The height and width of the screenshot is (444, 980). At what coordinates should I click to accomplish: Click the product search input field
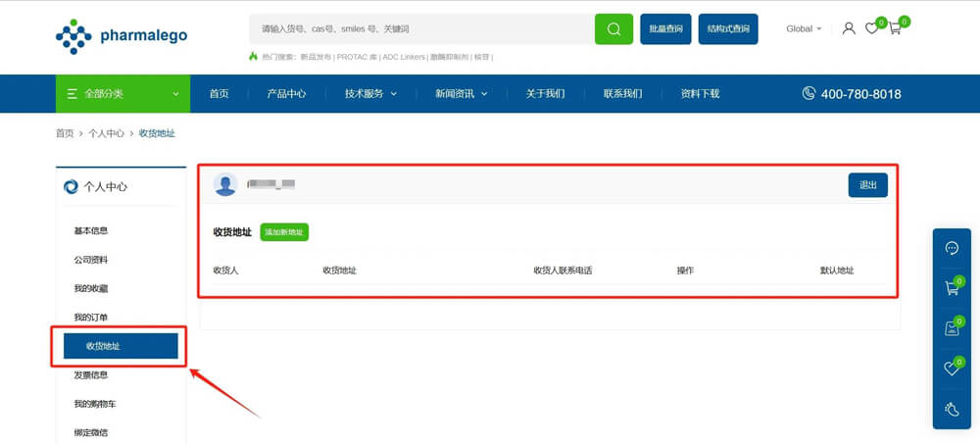coord(421,29)
